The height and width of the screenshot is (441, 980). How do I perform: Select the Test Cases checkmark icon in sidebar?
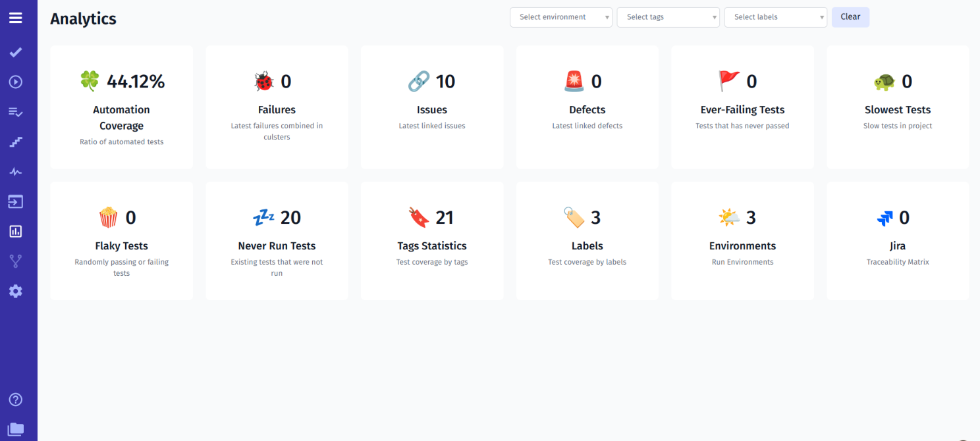click(15, 53)
